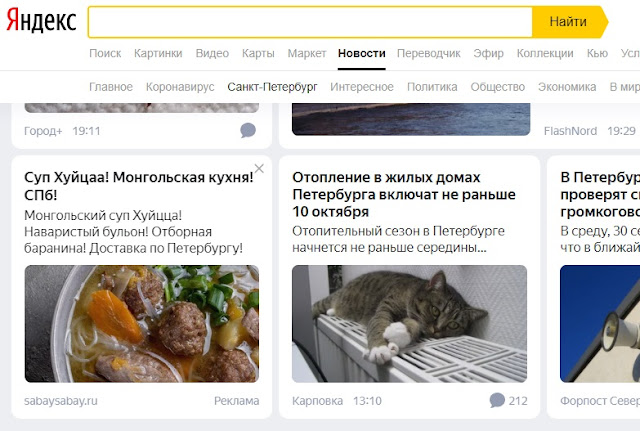The height and width of the screenshot is (431, 640).
Task: Go to the Карты service tab
Action: click(258, 53)
